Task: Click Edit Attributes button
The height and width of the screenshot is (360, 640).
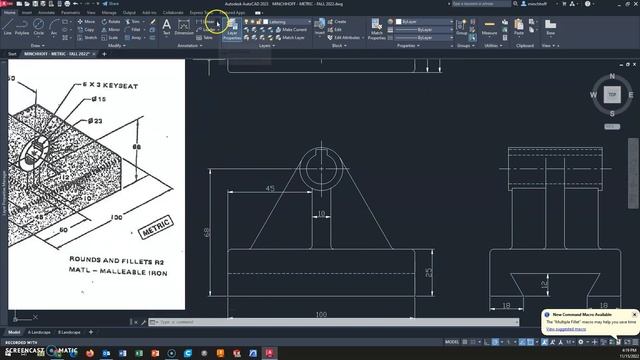Action: pyautogui.click(x=344, y=38)
